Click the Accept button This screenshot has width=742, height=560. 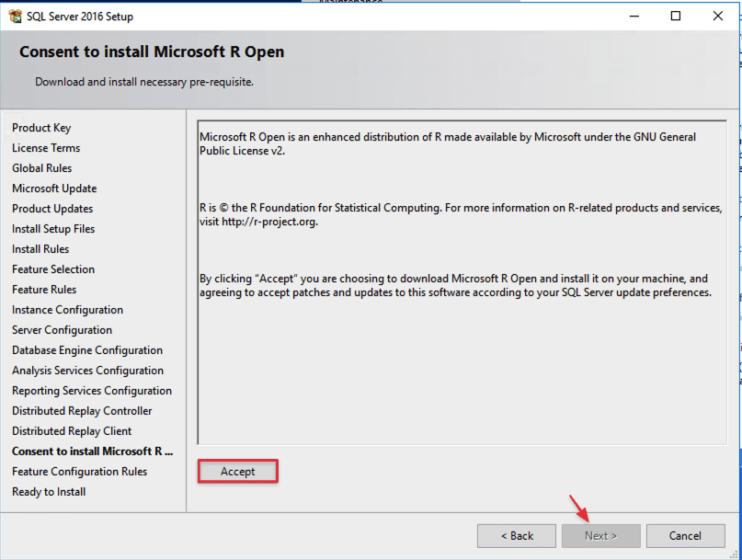[x=237, y=472]
